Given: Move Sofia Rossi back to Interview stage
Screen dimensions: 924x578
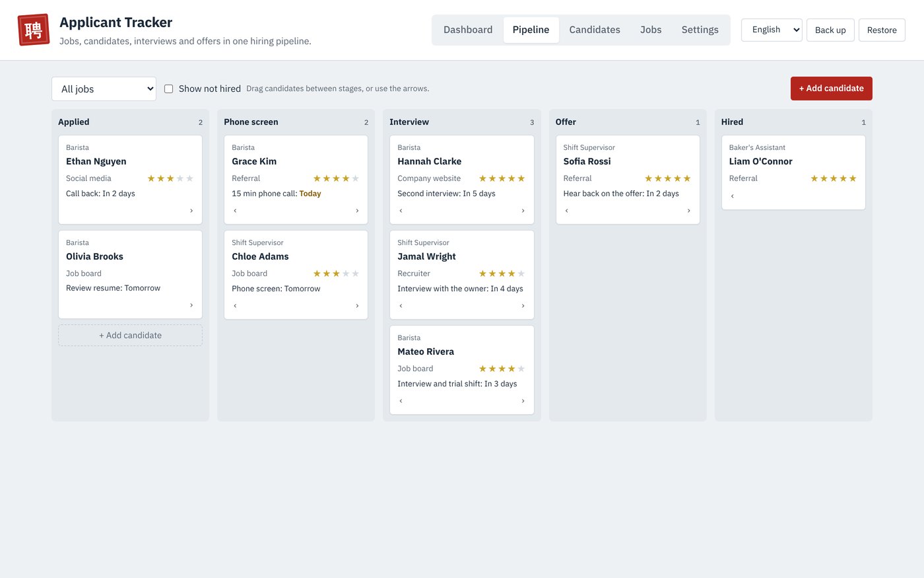Looking at the screenshot, I should (x=566, y=211).
